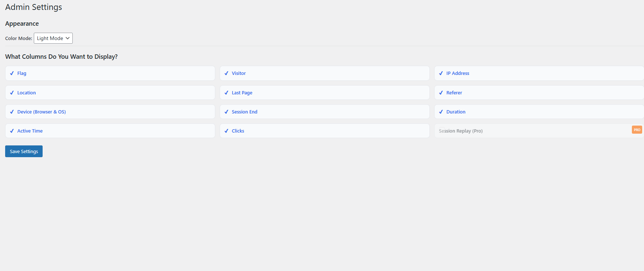Disable the Referer column display
The width and height of the screenshot is (644, 271).
point(441,93)
